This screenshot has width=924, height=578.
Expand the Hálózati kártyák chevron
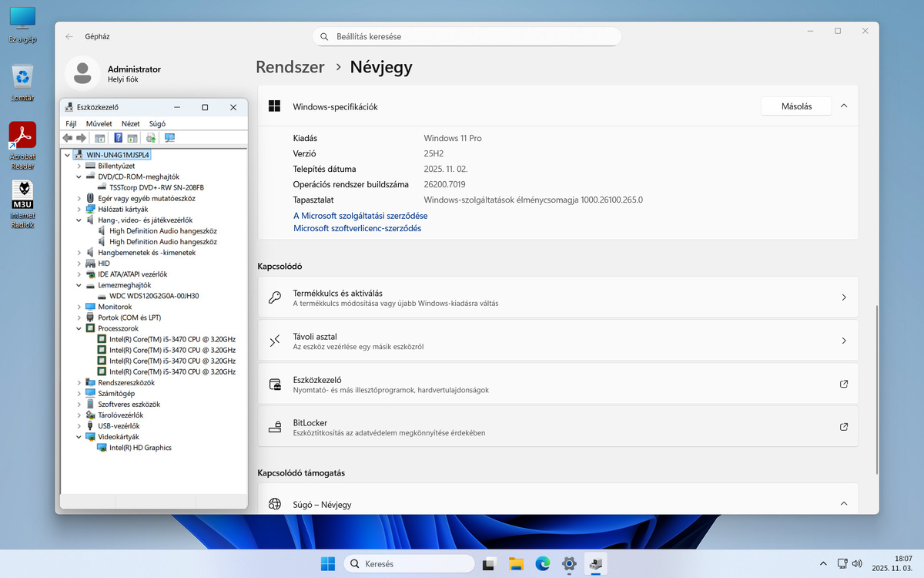pyautogui.click(x=79, y=209)
